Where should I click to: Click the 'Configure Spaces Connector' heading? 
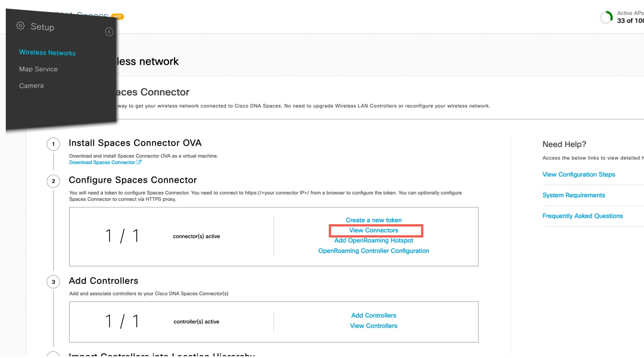coord(133,180)
